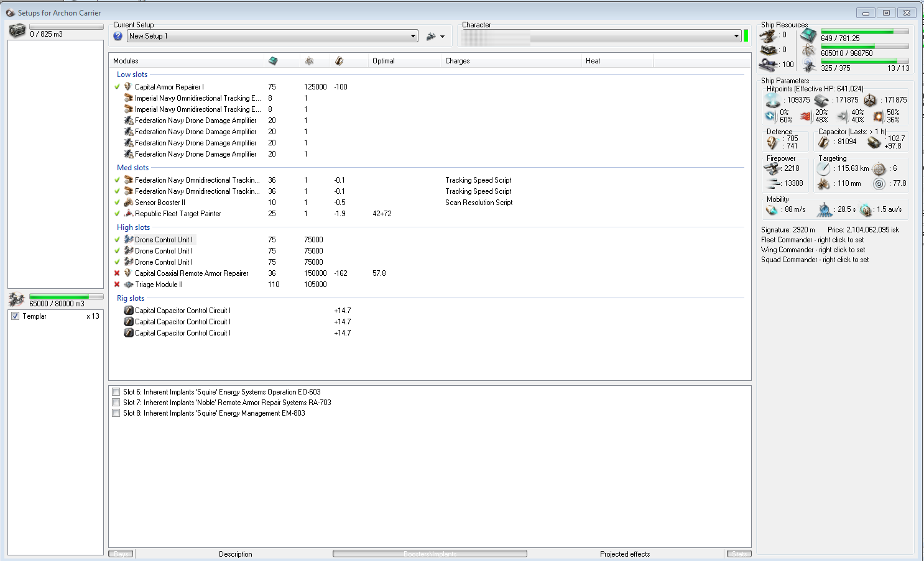This screenshot has width=924, height=561.
Task: Click the warp speed icon showing 1.5 au/s
Action: click(x=866, y=210)
